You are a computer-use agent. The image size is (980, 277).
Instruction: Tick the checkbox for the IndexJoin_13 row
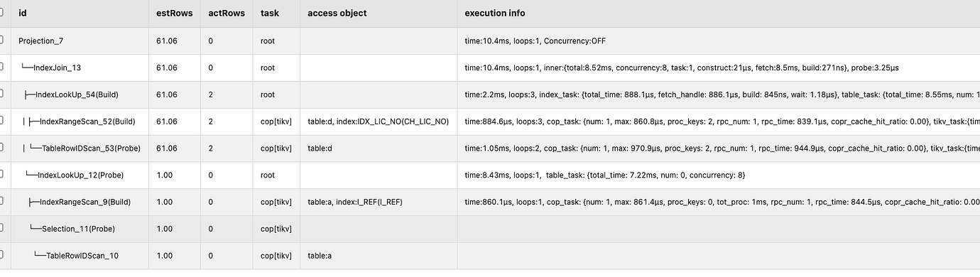click(2, 68)
